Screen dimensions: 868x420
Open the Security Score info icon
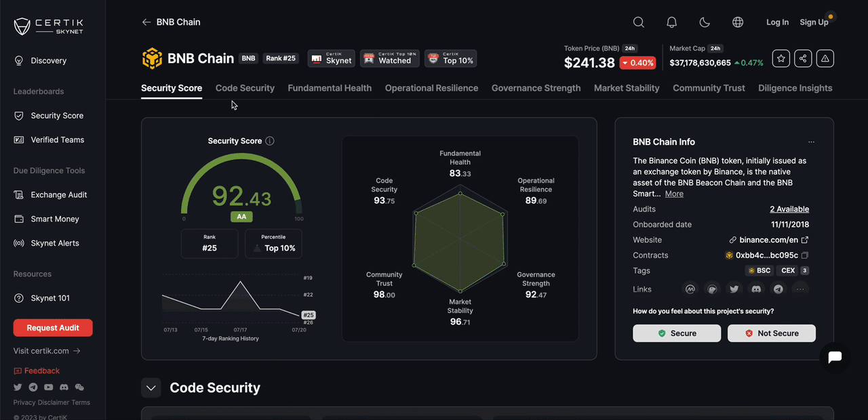pyautogui.click(x=270, y=141)
